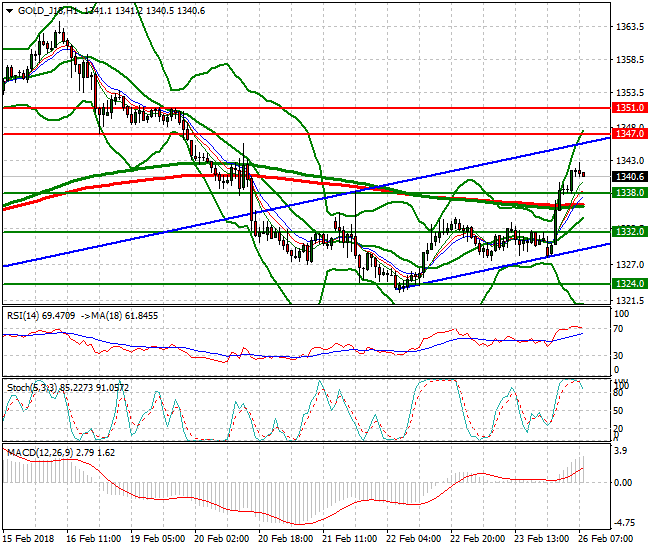This screenshot has width=650, height=550.
Task: Click the 19 Feb 05:00 time axis label
Action: [158, 539]
